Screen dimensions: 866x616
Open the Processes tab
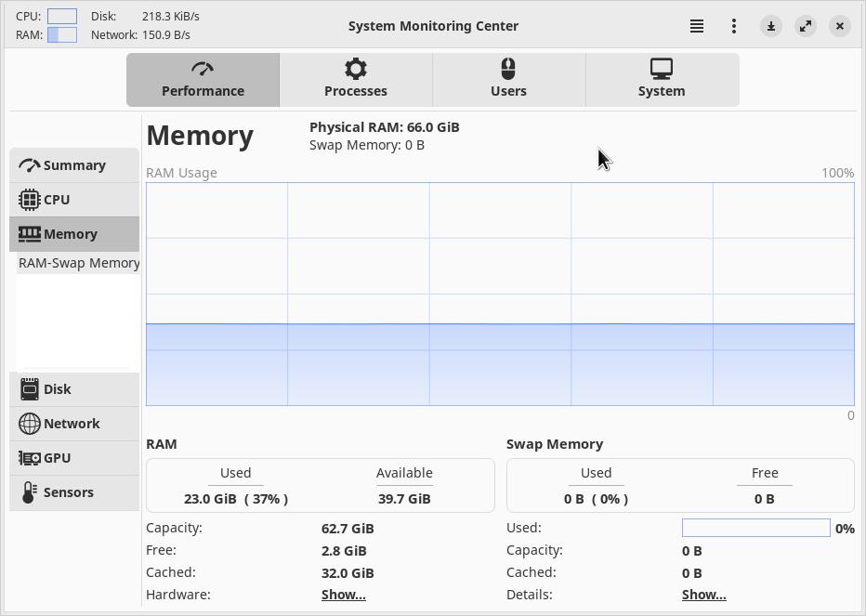click(x=356, y=80)
